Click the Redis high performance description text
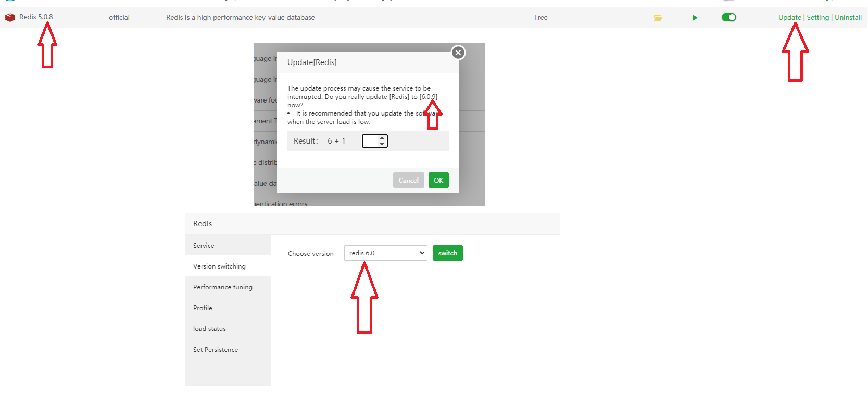868x409 pixels. 241,17
